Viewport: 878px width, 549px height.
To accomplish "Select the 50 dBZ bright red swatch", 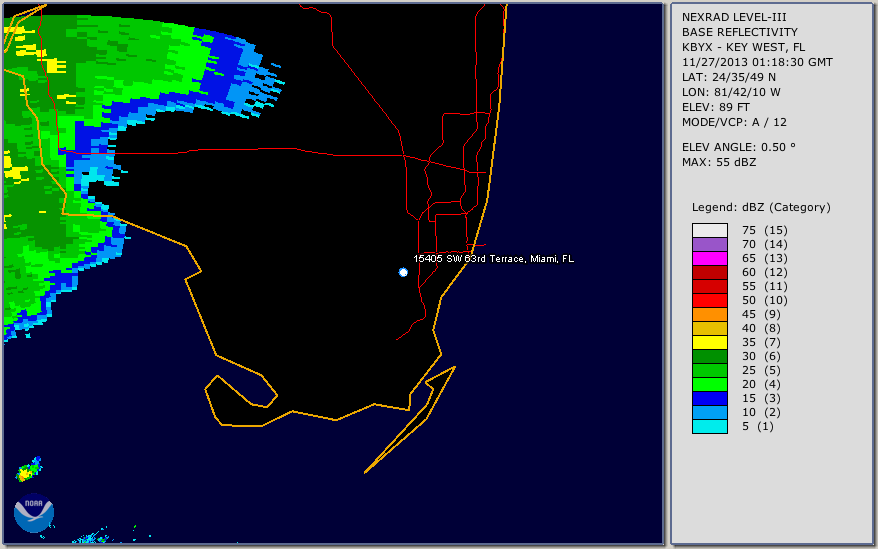I will click(x=710, y=300).
